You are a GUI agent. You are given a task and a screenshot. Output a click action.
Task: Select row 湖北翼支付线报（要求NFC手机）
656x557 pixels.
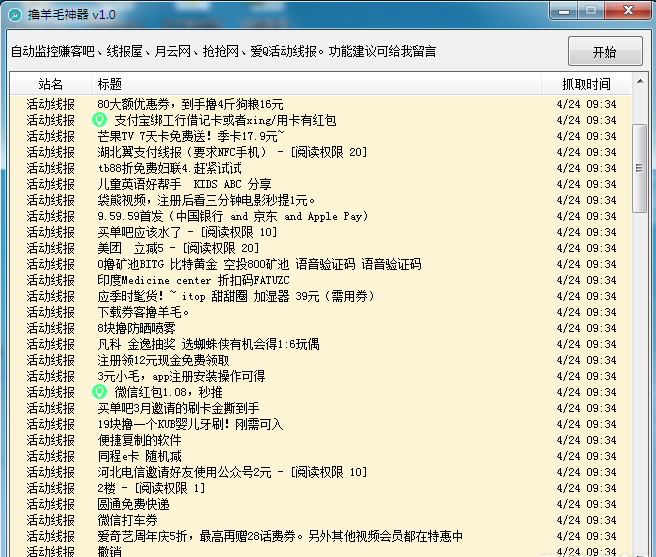tap(320, 152)
